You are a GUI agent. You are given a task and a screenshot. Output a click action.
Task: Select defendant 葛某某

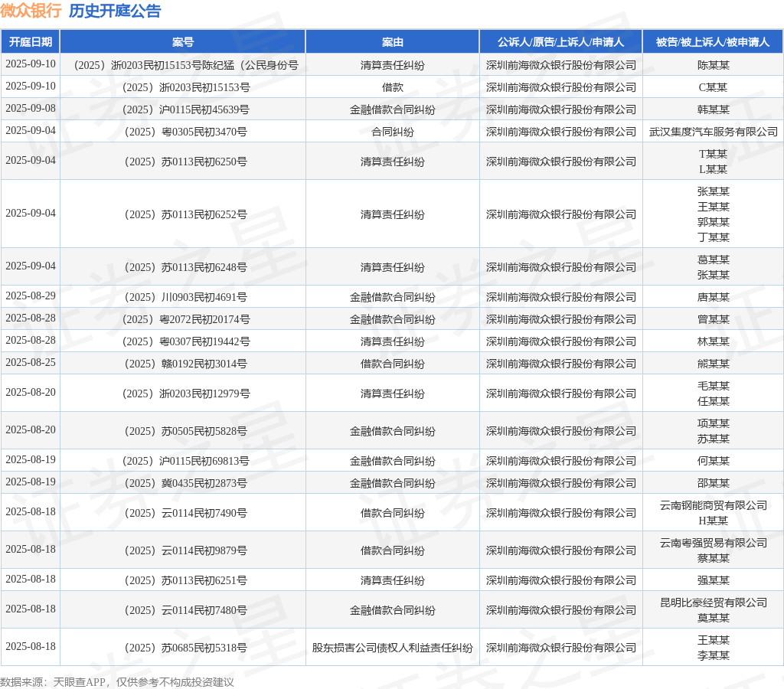(714, 260)
